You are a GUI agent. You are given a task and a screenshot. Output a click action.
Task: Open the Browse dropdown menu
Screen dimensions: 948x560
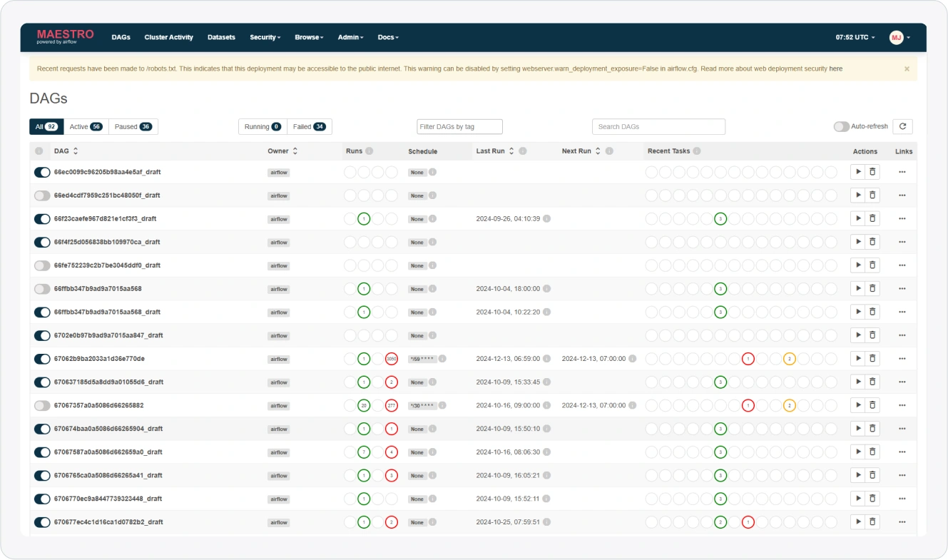click(x=309, y=37)
